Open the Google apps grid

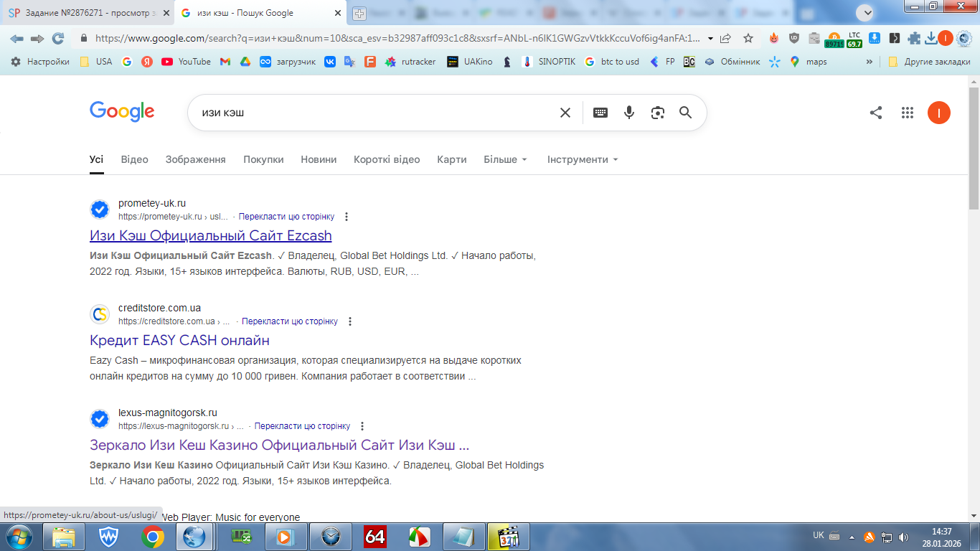pos(908,113)
